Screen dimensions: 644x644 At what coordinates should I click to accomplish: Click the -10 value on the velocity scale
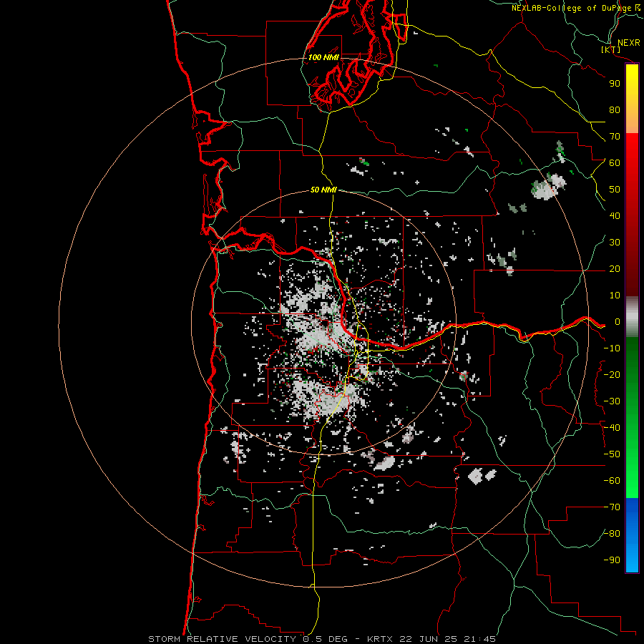[x=612, y=348]
